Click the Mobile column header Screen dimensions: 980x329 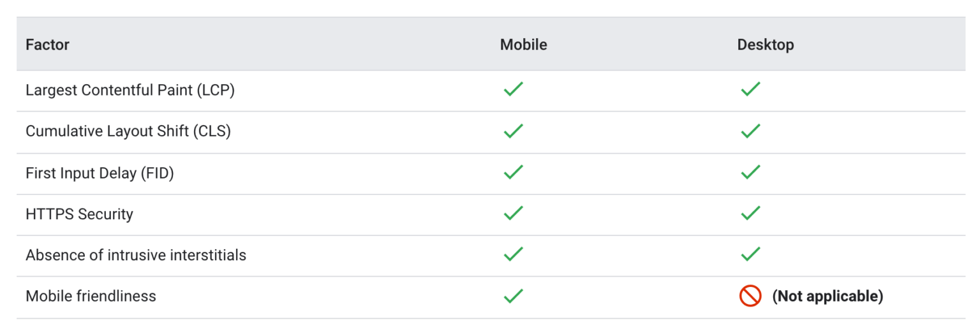[x=523, y=45]
